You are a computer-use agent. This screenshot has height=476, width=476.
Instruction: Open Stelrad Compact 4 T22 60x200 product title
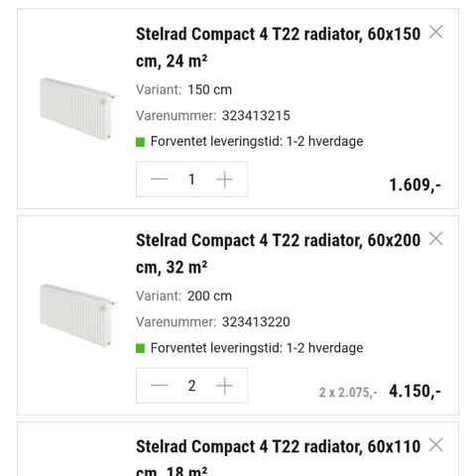[x=278, y=254]
